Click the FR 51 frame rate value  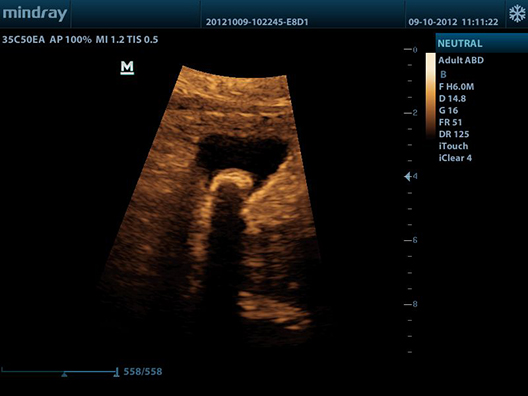pos(450,122)
